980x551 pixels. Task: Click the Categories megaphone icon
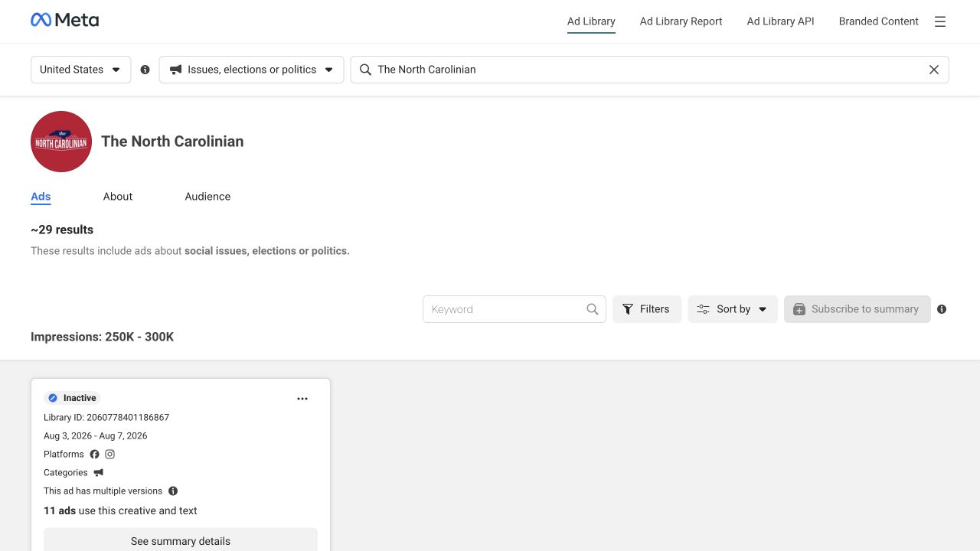(99, 472)
